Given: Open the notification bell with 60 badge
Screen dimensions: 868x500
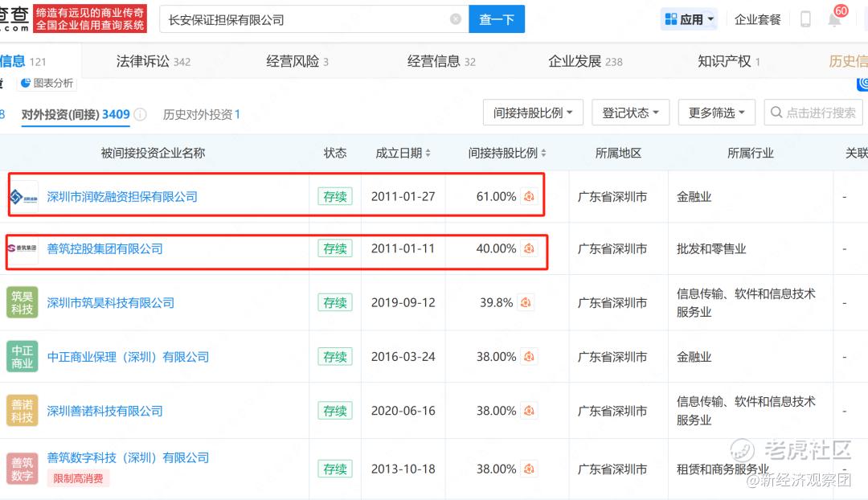Looking at the screenshot, I should coord(834,19).
